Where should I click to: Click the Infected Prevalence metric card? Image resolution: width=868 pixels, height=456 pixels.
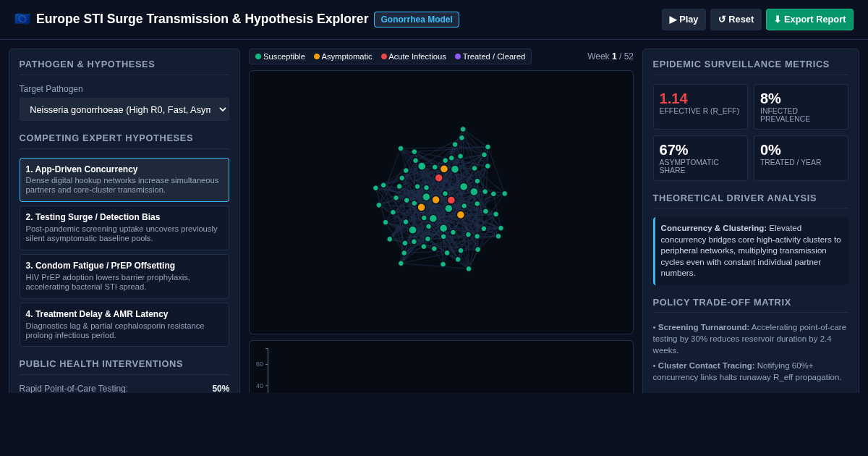801,106
